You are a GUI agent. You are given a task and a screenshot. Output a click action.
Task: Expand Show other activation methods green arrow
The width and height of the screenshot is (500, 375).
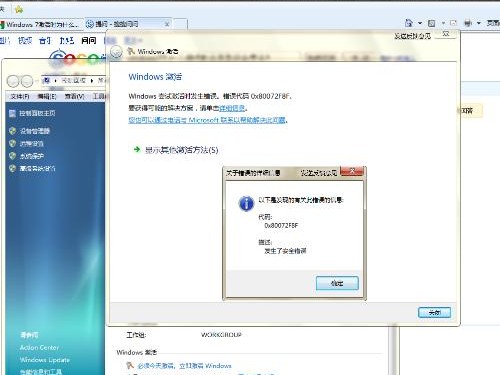(x=137, y=149)
